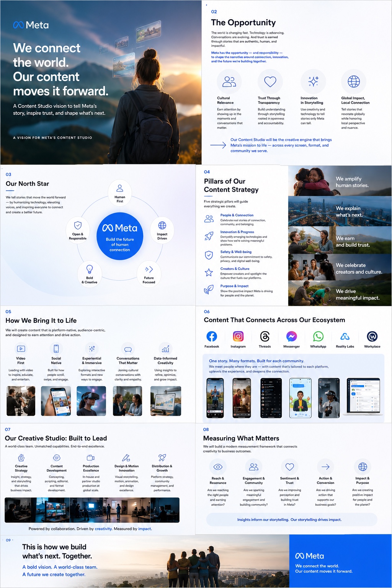Click the Creative Strategy icon

pyautogui.click(x=21, y=458)
